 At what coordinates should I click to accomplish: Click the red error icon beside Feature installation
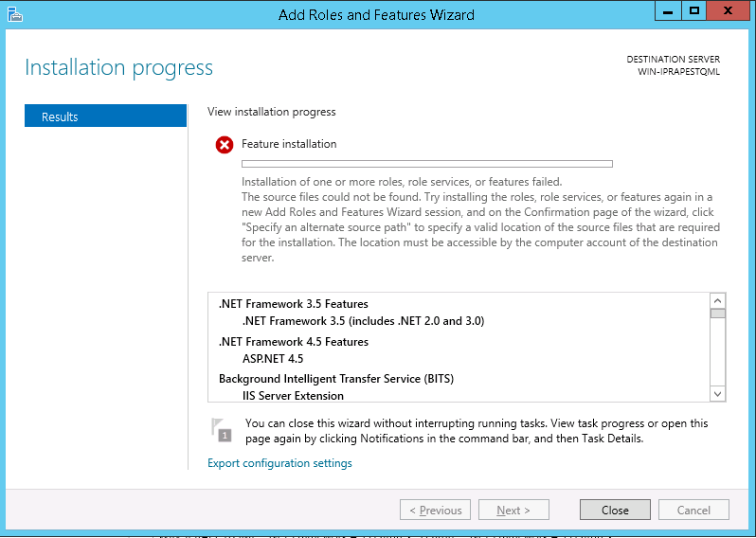[225, 145]
